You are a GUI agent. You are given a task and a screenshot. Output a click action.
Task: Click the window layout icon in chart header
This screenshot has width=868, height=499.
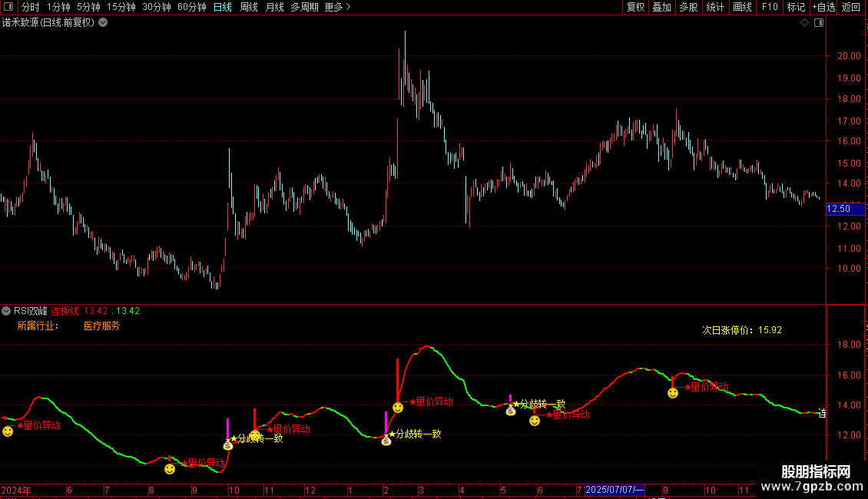coord(819,23)
